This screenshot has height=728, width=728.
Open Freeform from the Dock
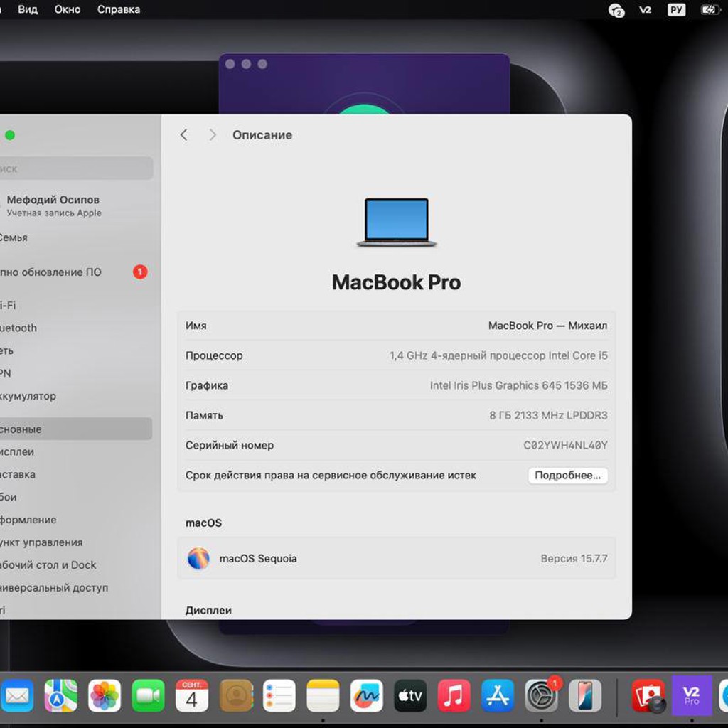pos(367,695)
